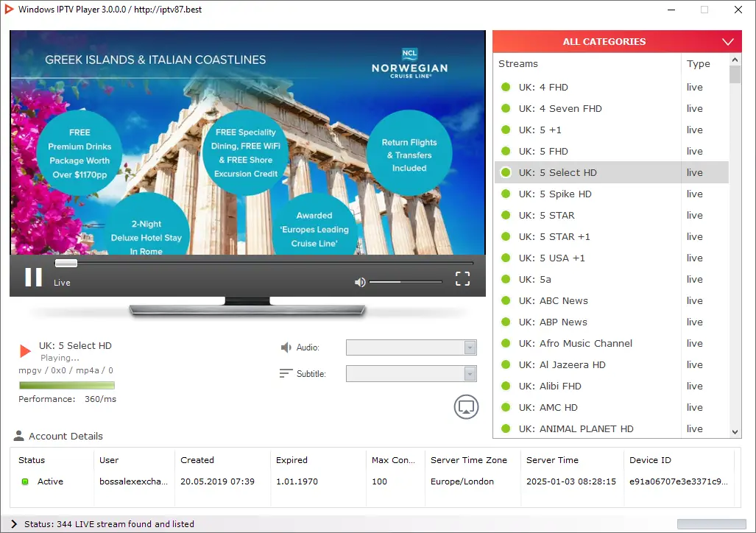Click the max connections value 100
The width and height of the screenshot is (756, 533).
click(x=379, y=481)
